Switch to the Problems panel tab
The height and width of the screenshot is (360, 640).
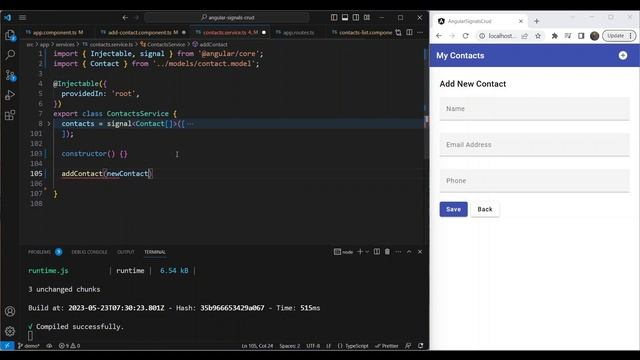39,252
